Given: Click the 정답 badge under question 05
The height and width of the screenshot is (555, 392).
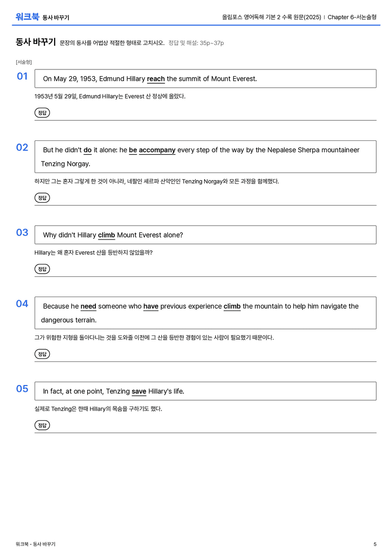Looking at the screenshot, I should 42,425.
